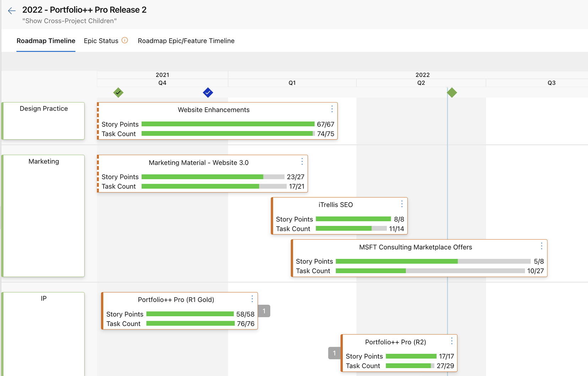Click dependency badge 1 beside Portfolio++ Pro (R2)

coord(334,353)
